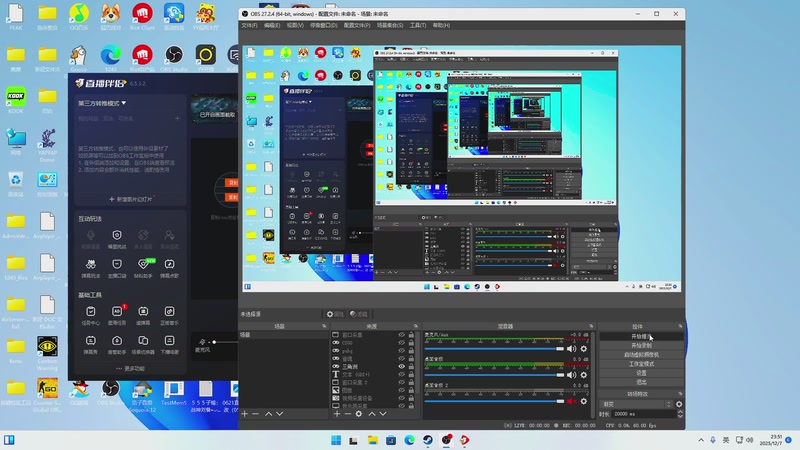Remove the scene with the minus icon

256,414
